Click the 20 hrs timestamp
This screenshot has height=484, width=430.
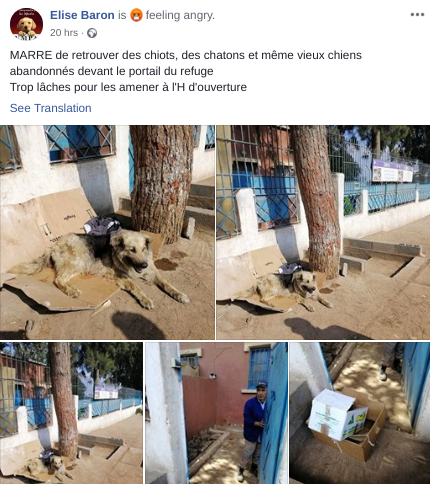(x=64, y=33)
